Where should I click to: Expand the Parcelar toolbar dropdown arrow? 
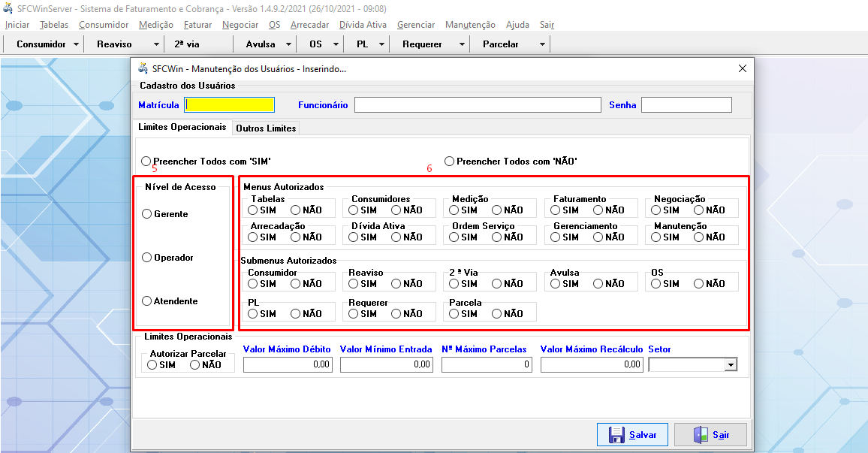click(x=542, y=44)
